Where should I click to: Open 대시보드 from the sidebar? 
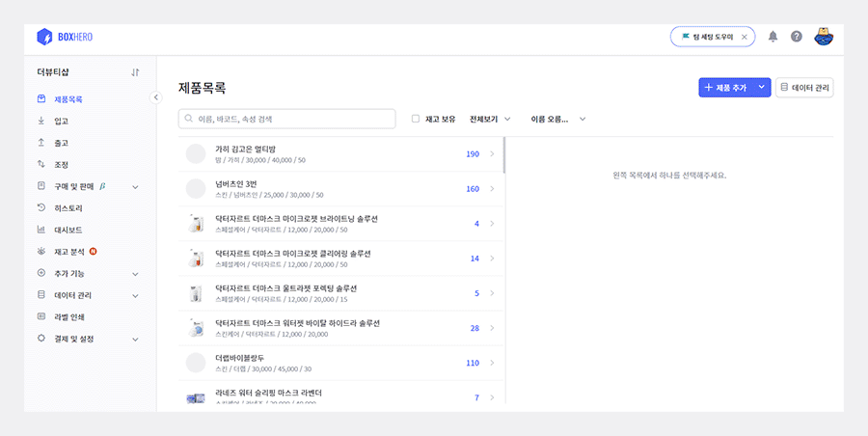(x=68, y=230)
